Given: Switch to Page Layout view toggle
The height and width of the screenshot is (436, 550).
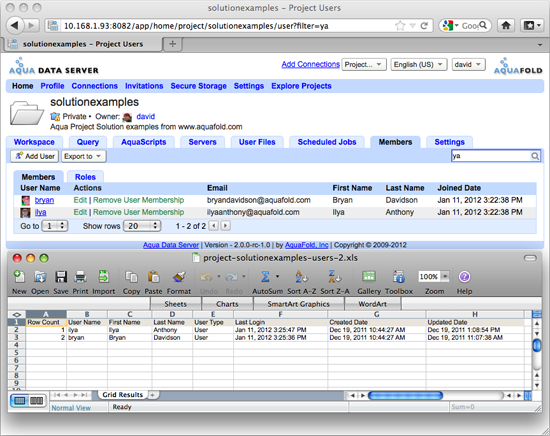Looking at the screenshot, I should 36,401.
